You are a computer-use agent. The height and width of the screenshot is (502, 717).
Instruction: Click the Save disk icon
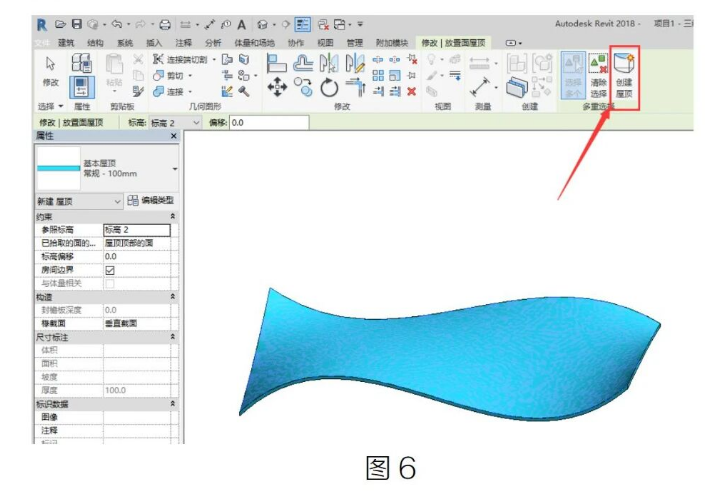click(77, 24)
